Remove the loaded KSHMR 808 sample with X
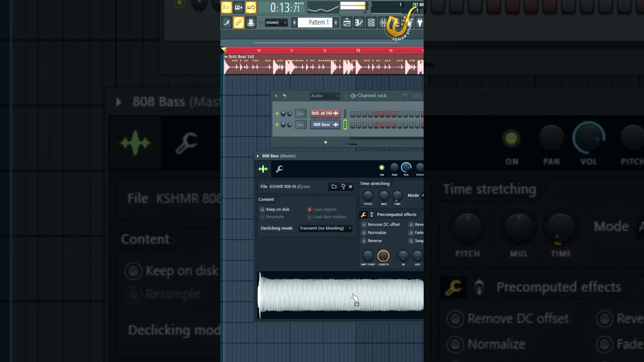 click(351, 187)
